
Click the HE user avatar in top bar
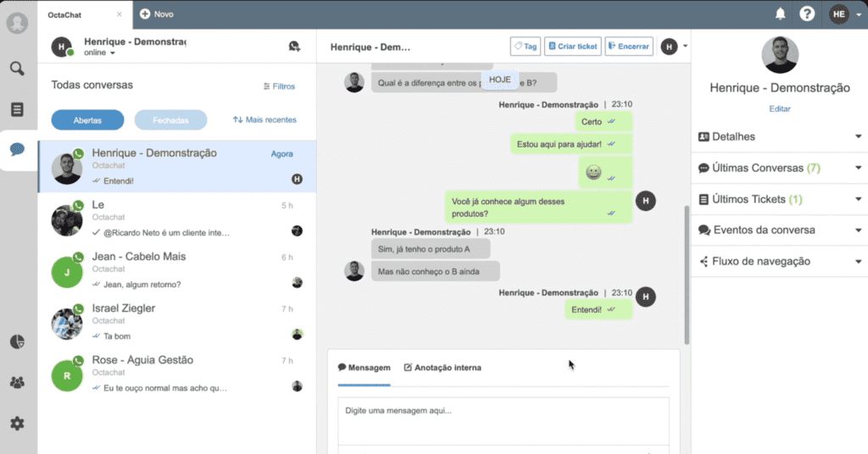(x=838, y=14)
